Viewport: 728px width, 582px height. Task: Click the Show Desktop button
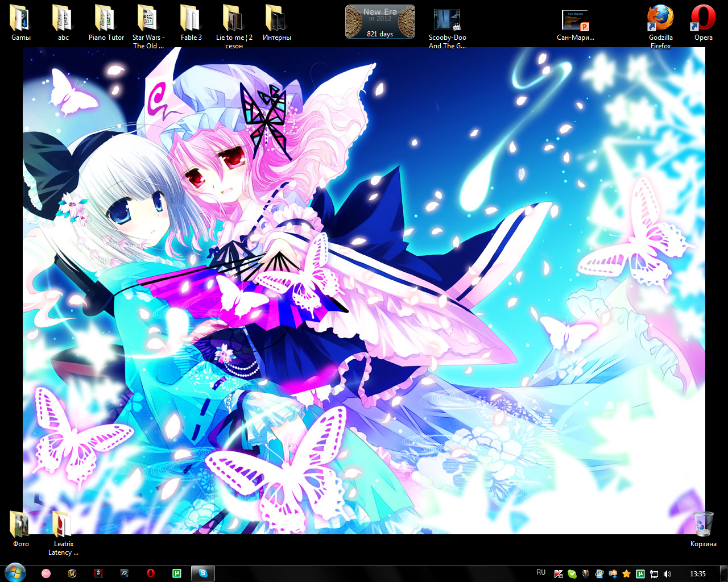click(x=723, y=573)
